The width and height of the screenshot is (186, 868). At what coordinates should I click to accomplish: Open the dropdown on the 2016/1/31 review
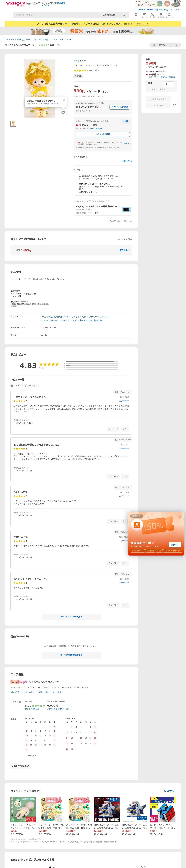point(125,521)
